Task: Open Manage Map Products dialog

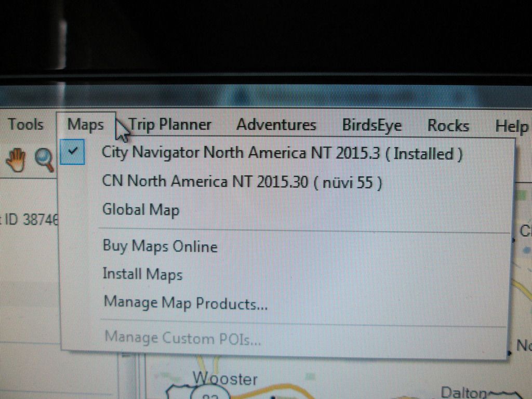Action: coord(185,303)
